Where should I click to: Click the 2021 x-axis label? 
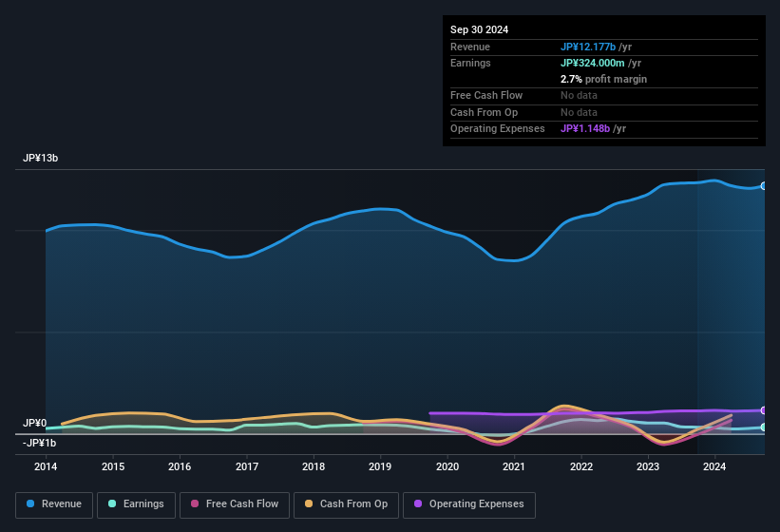(514, 466)
